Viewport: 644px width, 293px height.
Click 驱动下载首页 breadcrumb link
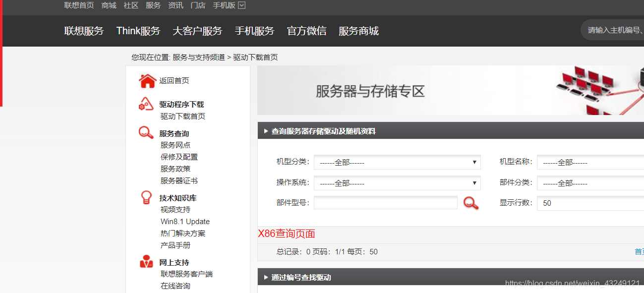pyautogui.click(x=255, y=58)
